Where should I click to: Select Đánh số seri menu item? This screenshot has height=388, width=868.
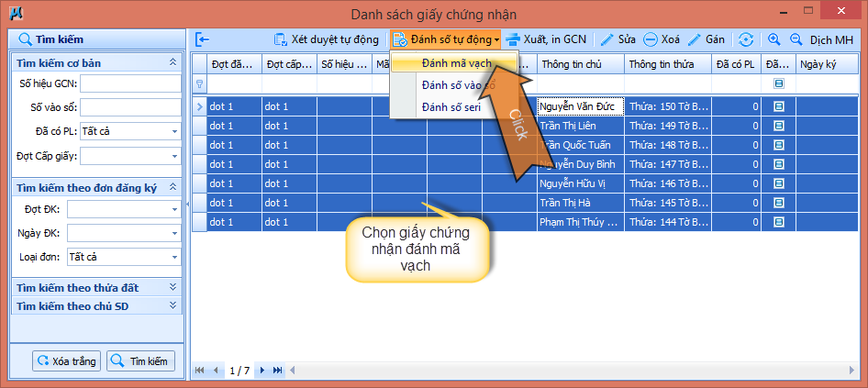point(451,107)
